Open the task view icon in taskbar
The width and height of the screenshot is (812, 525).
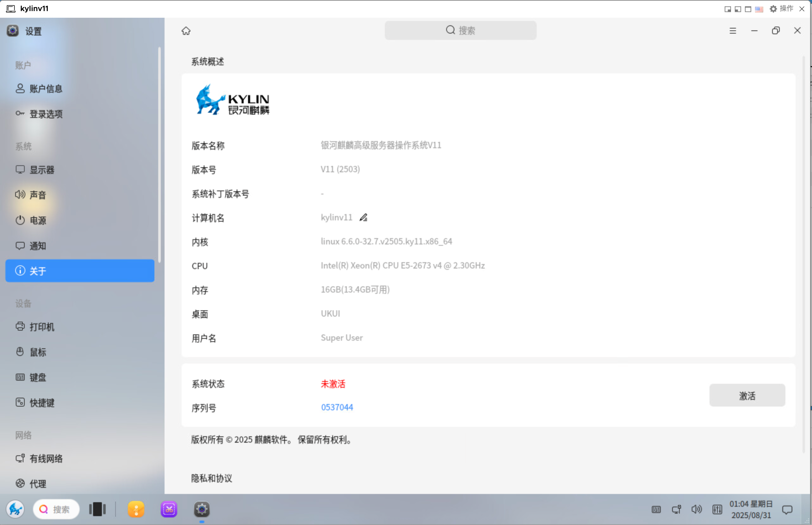[97, 509]
